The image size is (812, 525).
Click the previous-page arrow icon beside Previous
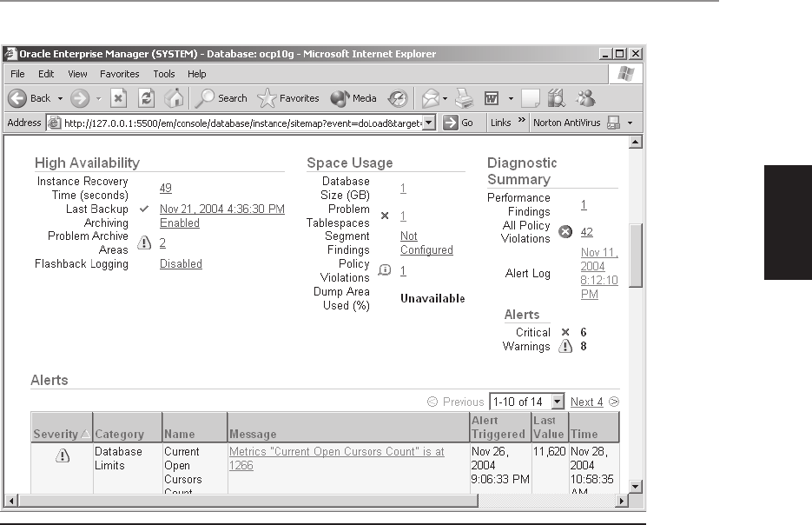click(432, 402)
